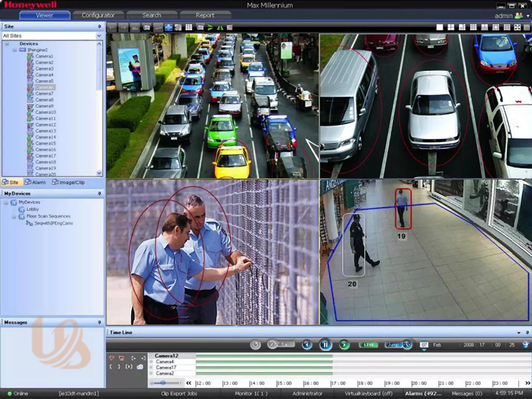
Task: Adjust the timeline zoom slider
Action: (163, 383)
